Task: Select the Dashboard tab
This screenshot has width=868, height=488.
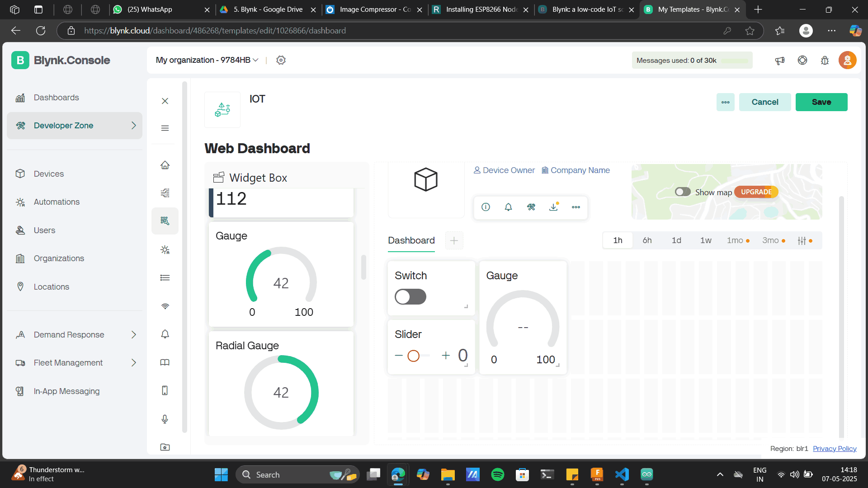Action: click(411, 240)
